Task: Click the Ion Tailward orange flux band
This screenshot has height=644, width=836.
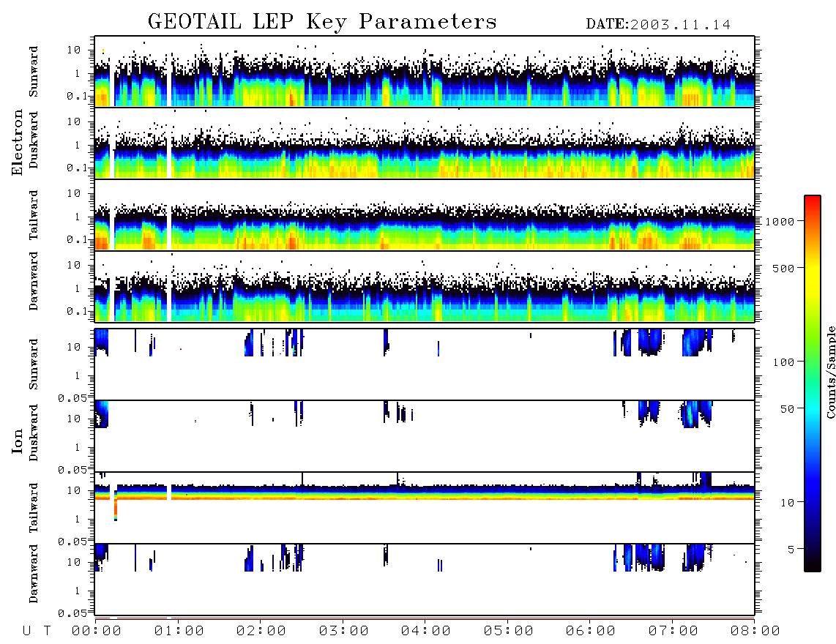Action: pyautogui.click(x=425, y=497)
